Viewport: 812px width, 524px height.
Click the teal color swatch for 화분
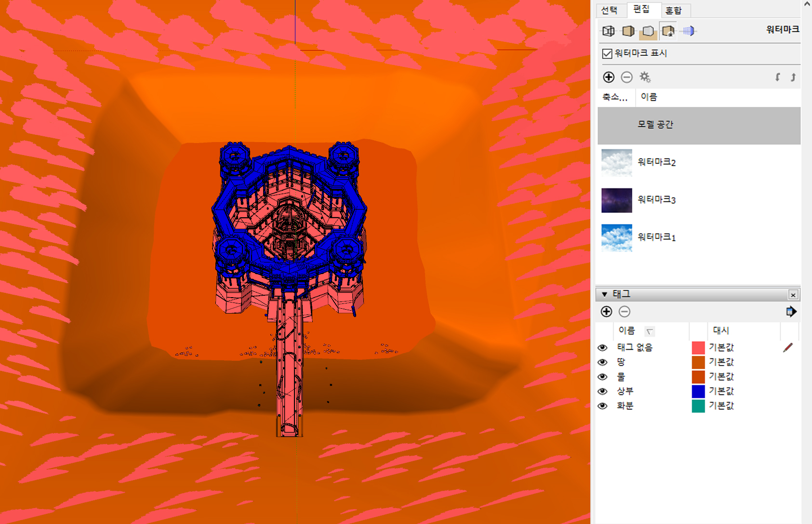698,406
